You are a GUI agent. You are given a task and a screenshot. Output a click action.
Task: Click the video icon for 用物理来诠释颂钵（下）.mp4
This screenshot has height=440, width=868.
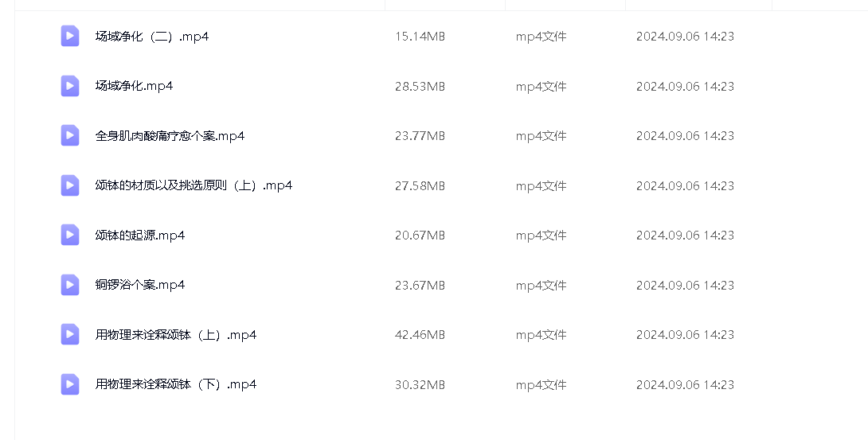pyautogui.click(x=70, y=384)
